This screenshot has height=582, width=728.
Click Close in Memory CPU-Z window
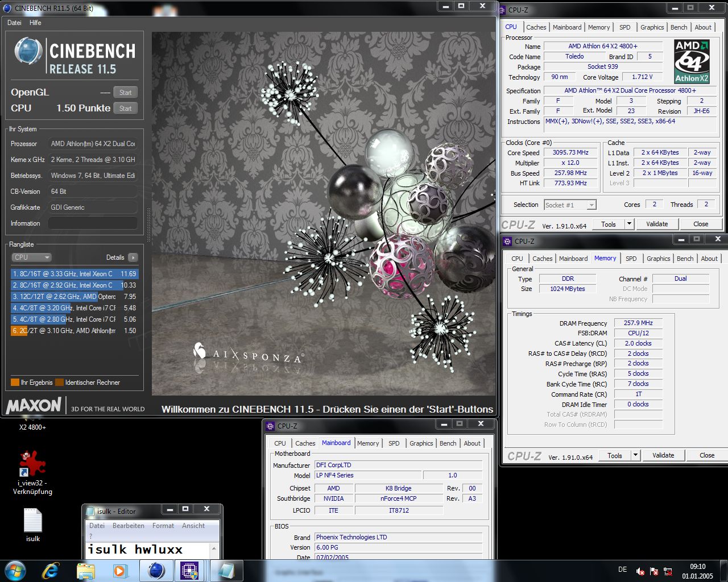tap(707, 455)
